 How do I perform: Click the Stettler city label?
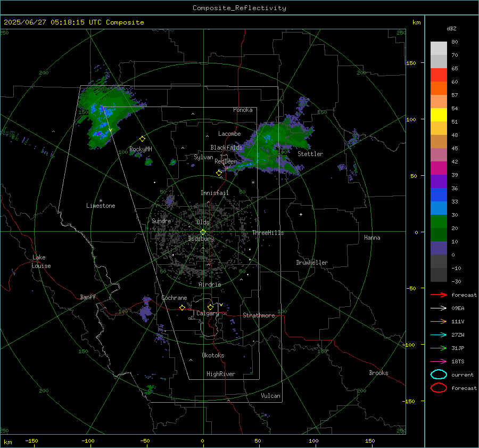click(310, 154)
